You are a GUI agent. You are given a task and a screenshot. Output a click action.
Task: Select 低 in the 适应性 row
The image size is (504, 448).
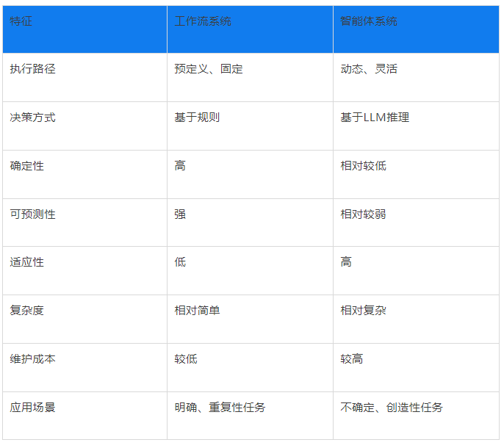pos(250,271)
